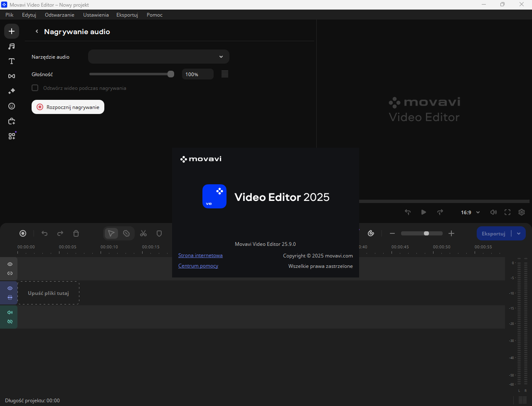The width and height of the screenshot is (532, 406).
Task: Click the Movavi Video Editor 25.9.0 version text
Action: click(x=265, y=244)
